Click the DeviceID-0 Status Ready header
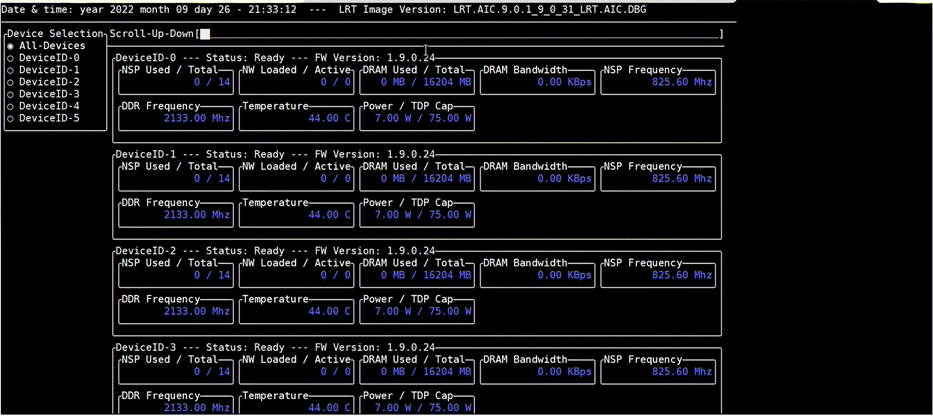Image resolution: width=933 pixels, height=416 pixels. coord(275,58)
